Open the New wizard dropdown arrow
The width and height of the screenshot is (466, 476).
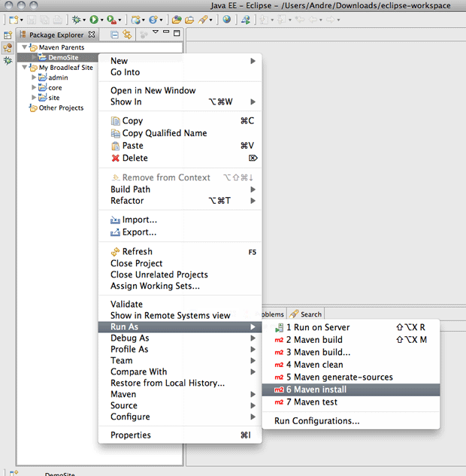[x=22, y=20]
